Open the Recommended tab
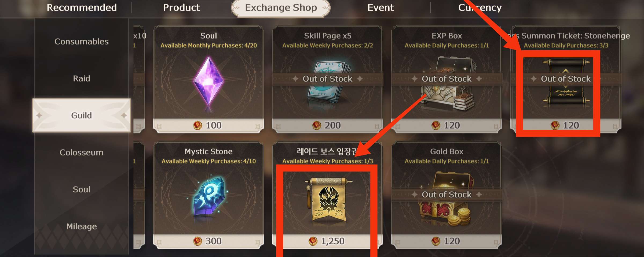Image resolution: width=644 pixels, height=257 pixels. tap(82, 8)
